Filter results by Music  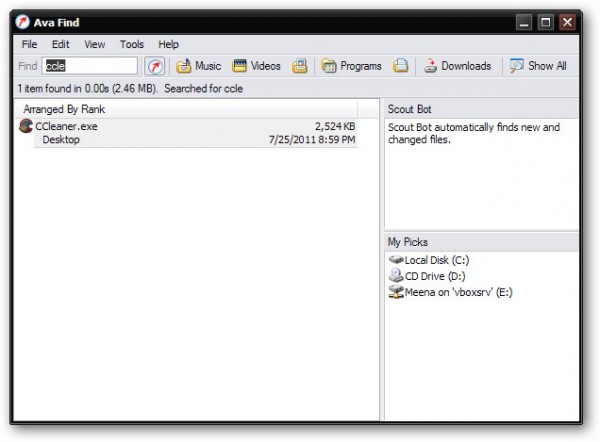[x=199, y=66]
